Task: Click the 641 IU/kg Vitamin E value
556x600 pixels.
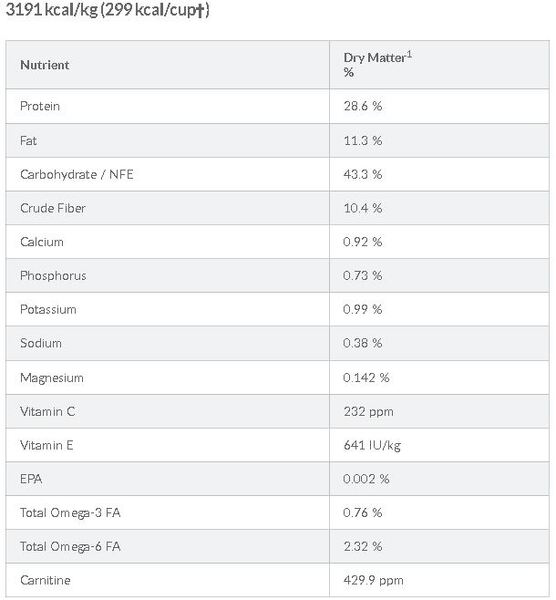Action: tap(372, 445)
